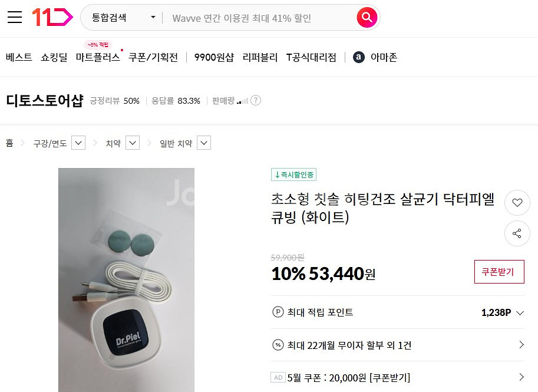
Task: Expand the 일반 치약 dropdown
Action: 204,143
